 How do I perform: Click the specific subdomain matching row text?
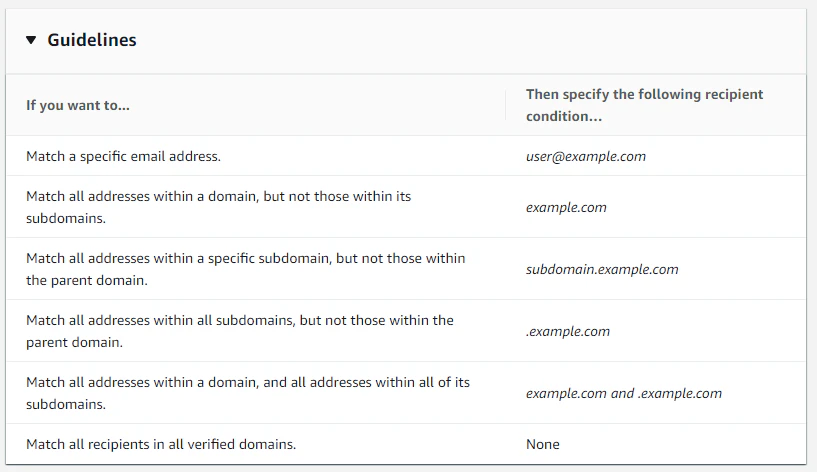[245, 259]
